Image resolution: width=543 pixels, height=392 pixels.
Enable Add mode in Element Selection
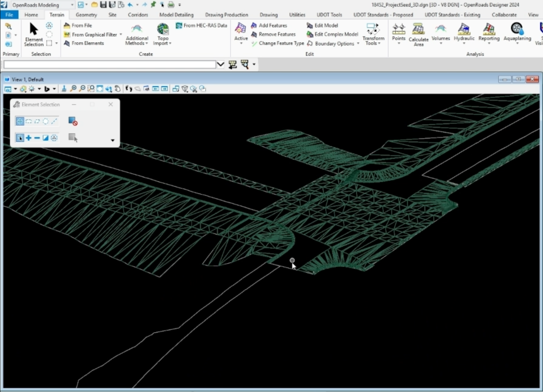pyautogui.click(x=28, y=138)
